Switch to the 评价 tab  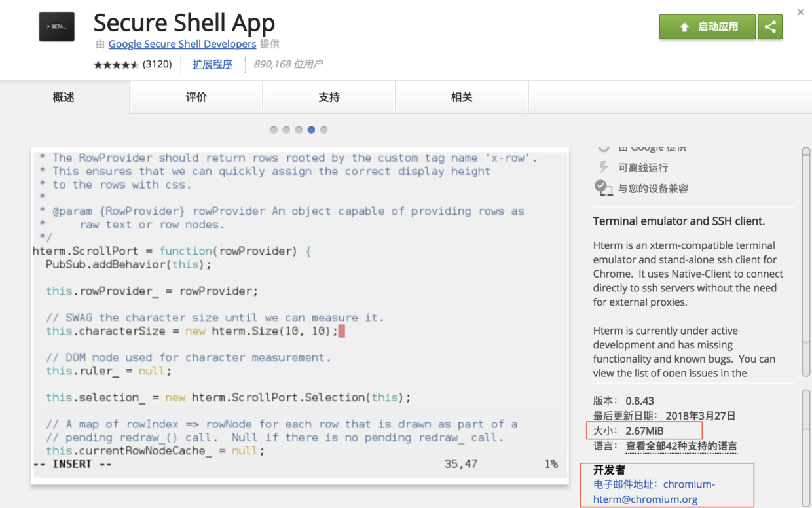(196, 97)
